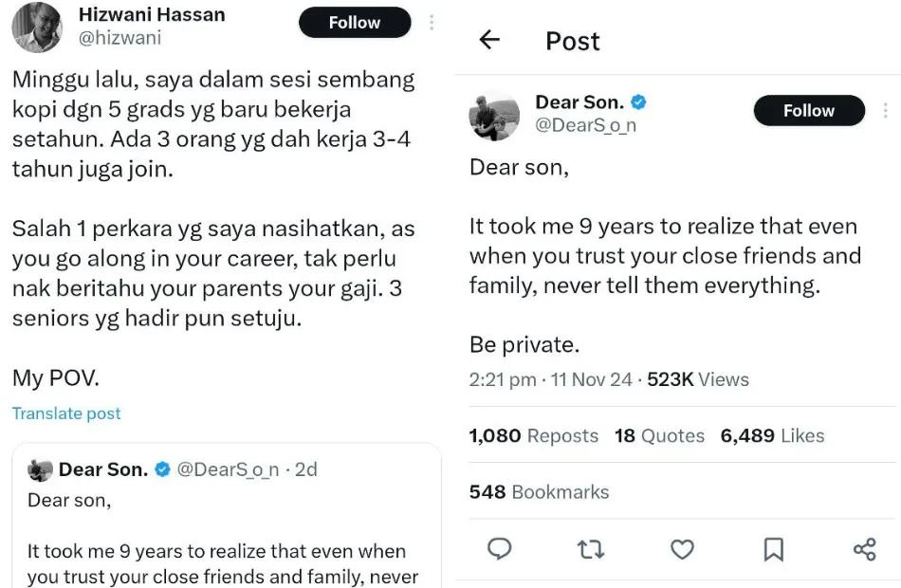Click the Translate post link
The height and width of the screenshot is (588, 901).
[x=66, y=413]
